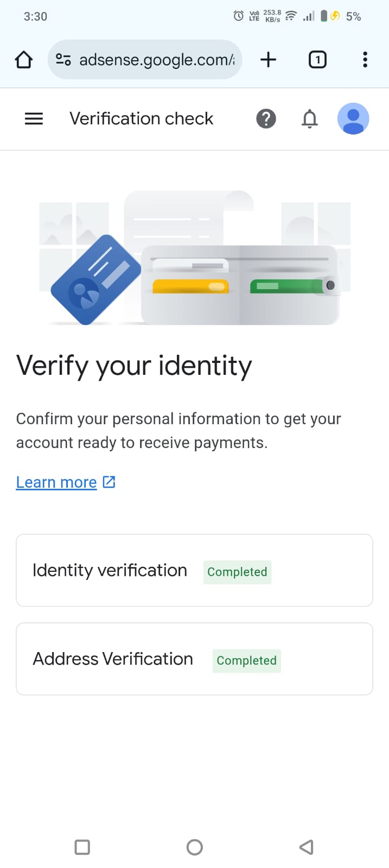This screenshot has height=868, width=389.
Task: Tap the adsense.google.com address bar
Action: click(x=145, y=60)
